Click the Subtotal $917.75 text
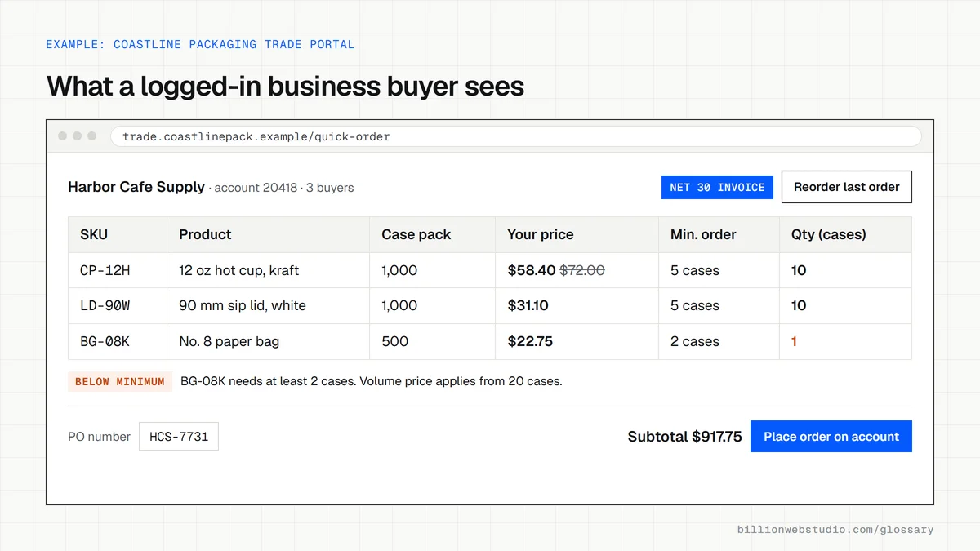The width and height of the screenshot is (980, 551). click(684, 437)
